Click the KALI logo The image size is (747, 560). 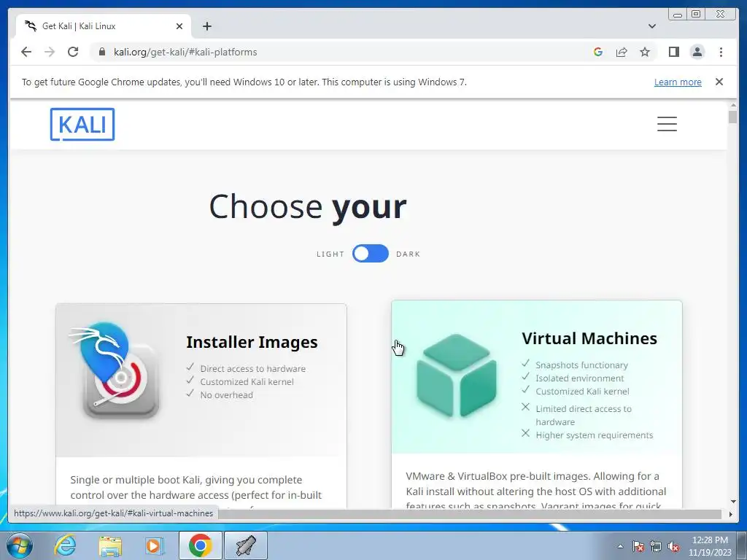pos(82,124)
